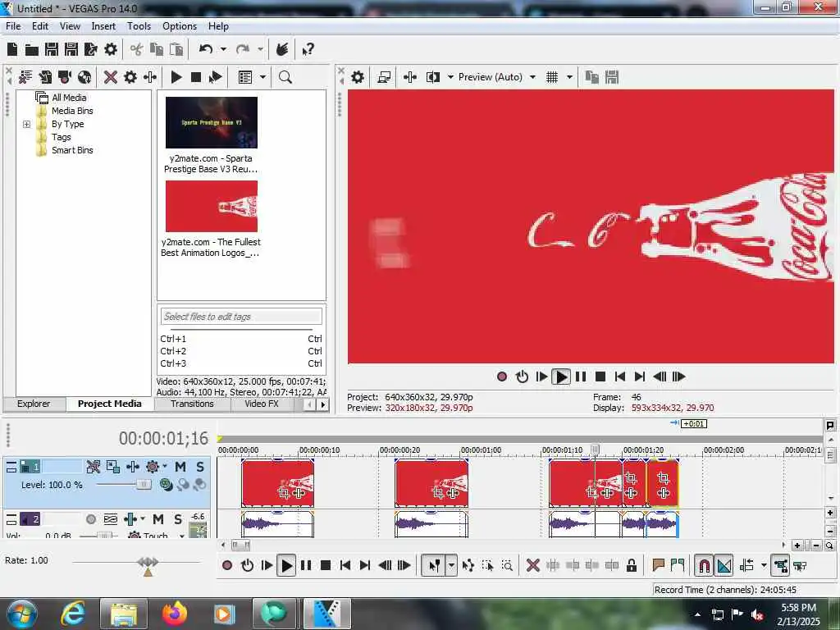Open a project with the Open folder icon
This screenshot has height=630, width=840.
click(x=32, y=50)
